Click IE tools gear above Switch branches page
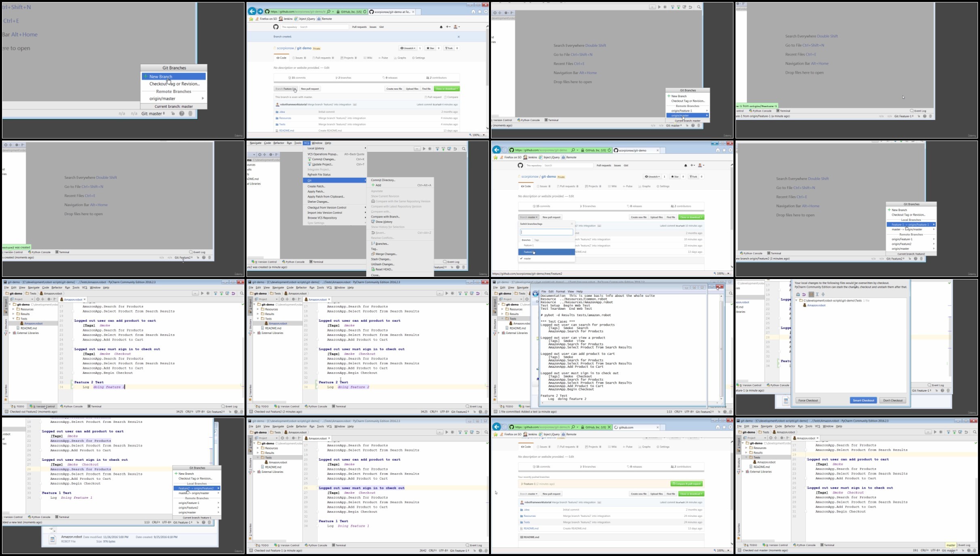 click(x=730, y=150)
